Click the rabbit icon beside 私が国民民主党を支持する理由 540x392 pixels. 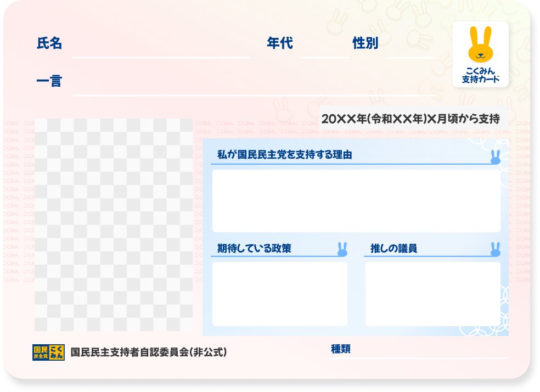point(495,157)
